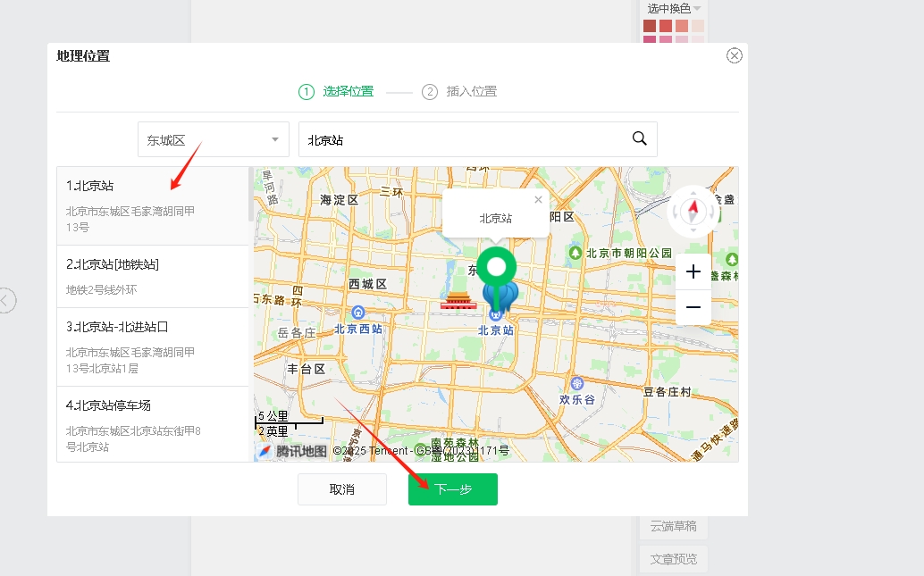Image resolution: width=924 pixels, height=576 pixels.
Task: Click the 取消 button
Action: coord(342,489)
